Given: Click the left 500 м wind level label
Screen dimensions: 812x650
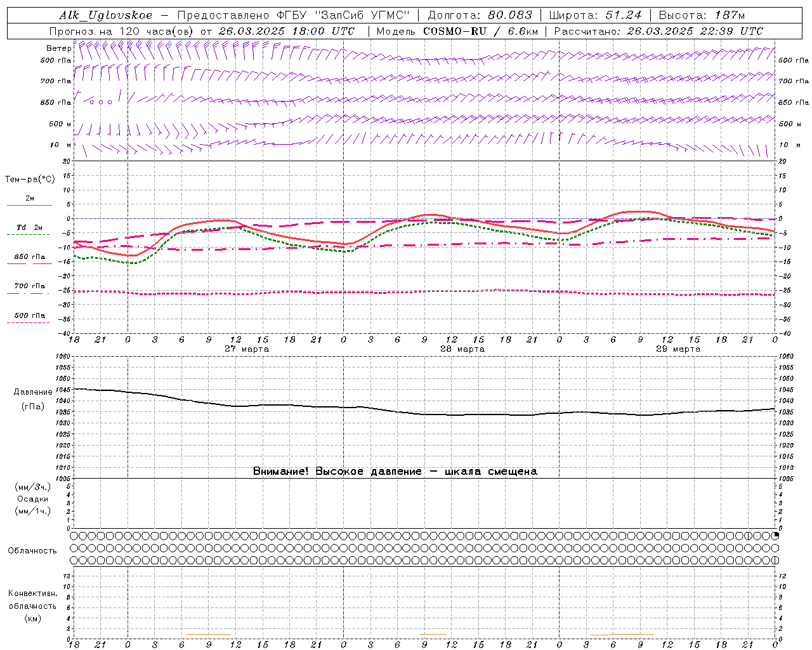Looking at the screenshot, I should tap(60, 124).
